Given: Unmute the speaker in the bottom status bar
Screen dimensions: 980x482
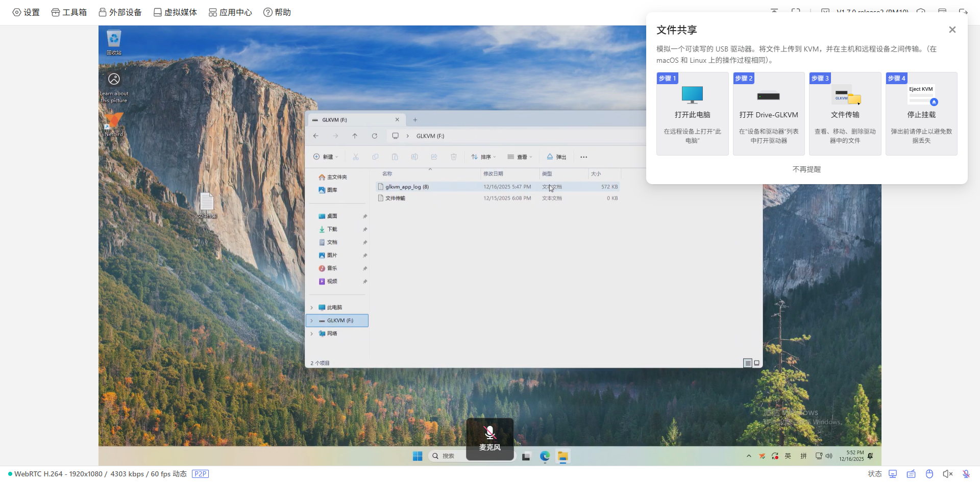Looking at the screenshot, I should point(947,474).
